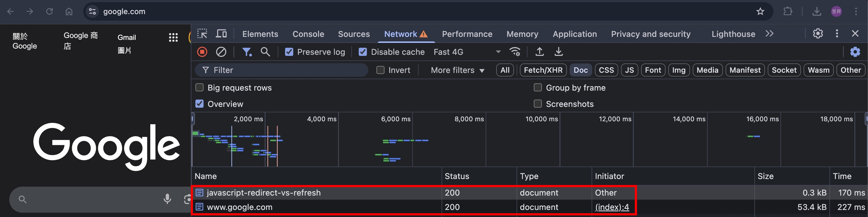Select www.google.com request row
The height and width of the screenshot is (217, 868).
[x=529, y=207]
